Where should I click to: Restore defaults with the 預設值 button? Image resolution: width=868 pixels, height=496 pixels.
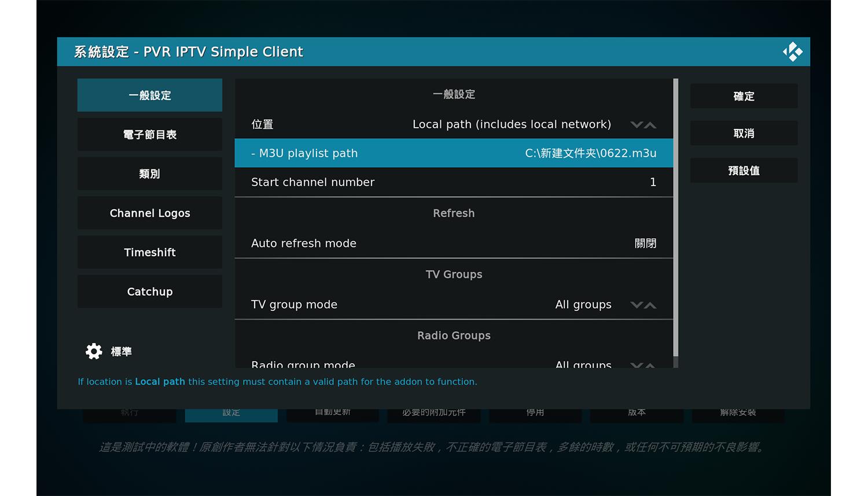tap(744, 171)
